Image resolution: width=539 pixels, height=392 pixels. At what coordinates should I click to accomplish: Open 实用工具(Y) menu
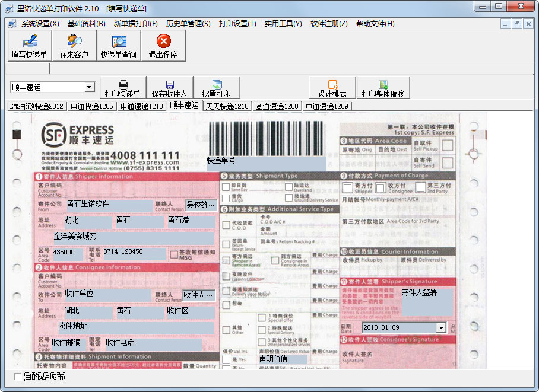click(x=283, y=24)
